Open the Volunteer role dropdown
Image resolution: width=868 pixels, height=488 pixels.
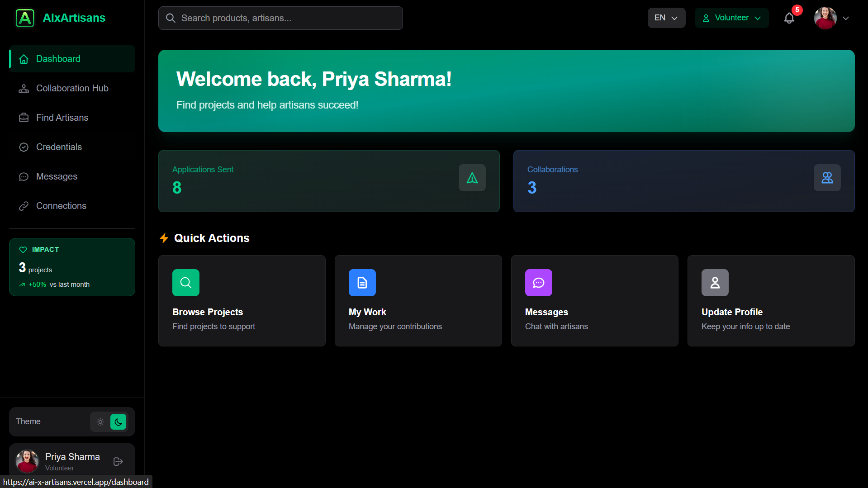click(x=732, y=18)
